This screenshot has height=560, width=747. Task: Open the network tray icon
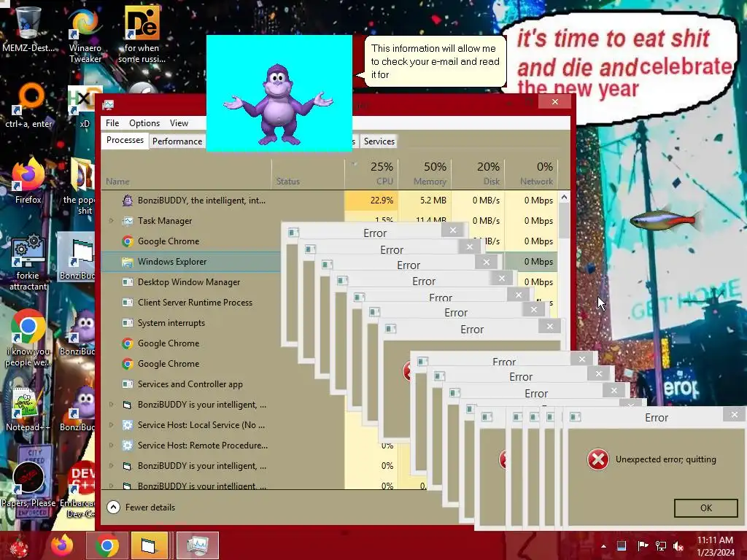[x=661, y=546]
